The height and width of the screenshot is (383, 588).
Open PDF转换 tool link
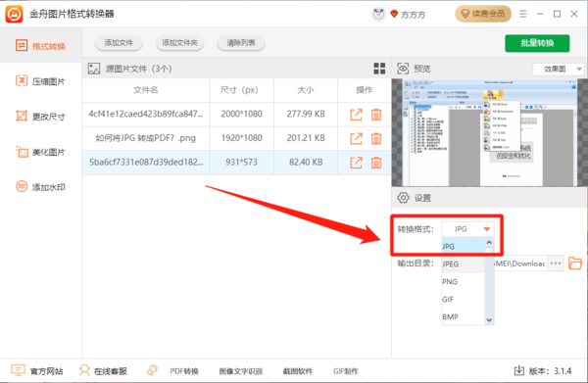184,371
